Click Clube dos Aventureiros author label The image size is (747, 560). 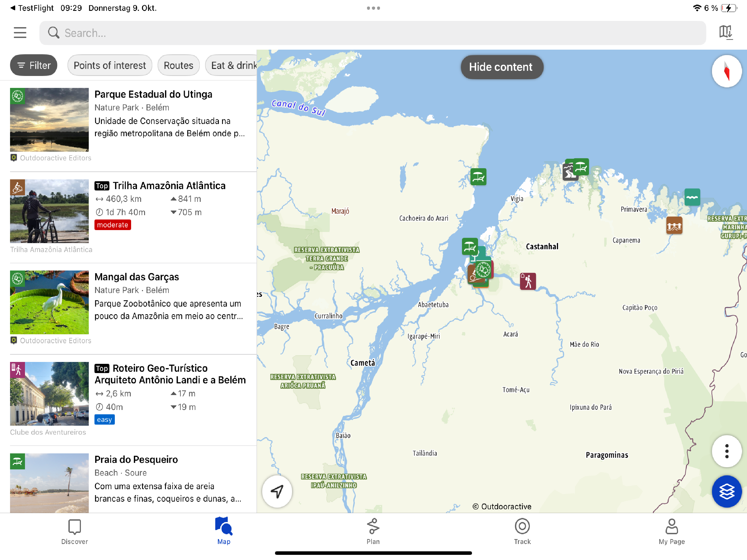point(48,432)
